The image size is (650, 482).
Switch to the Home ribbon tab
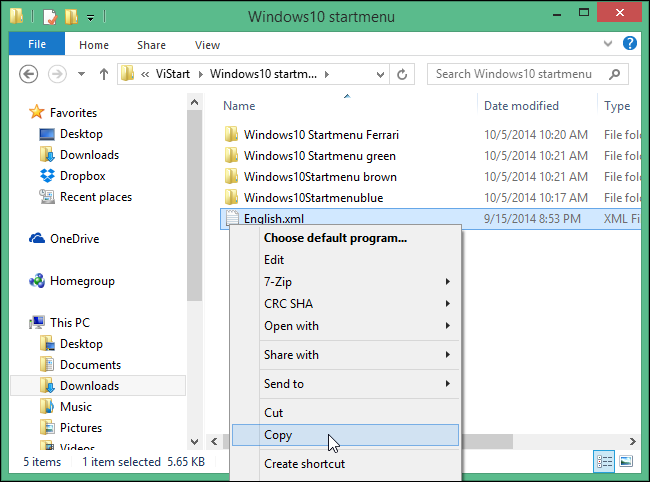pyautogui.click(x=94, y=45)
